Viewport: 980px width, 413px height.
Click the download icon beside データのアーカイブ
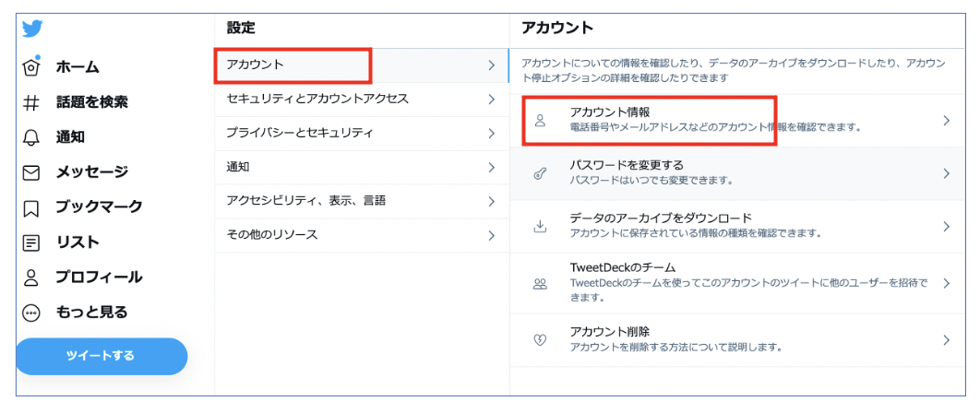coord(541,226)
